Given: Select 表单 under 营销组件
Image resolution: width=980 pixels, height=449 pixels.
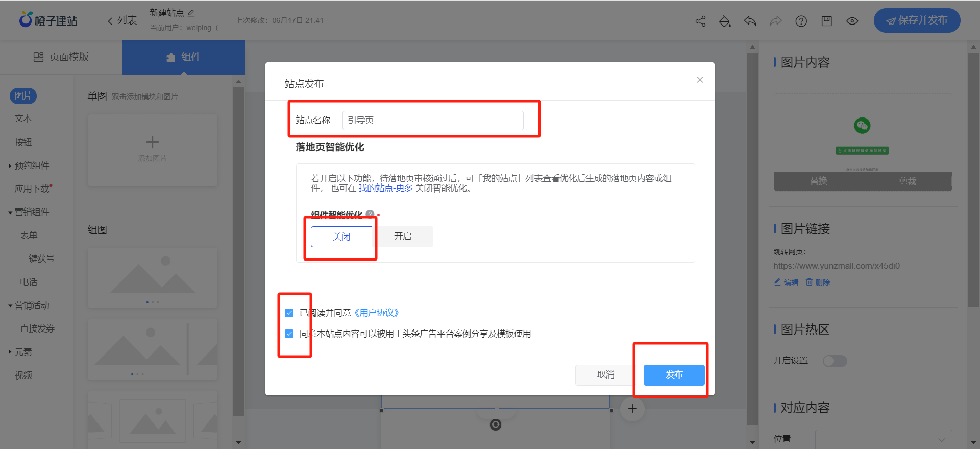Looking at the screenshot, I should (29, 235).
